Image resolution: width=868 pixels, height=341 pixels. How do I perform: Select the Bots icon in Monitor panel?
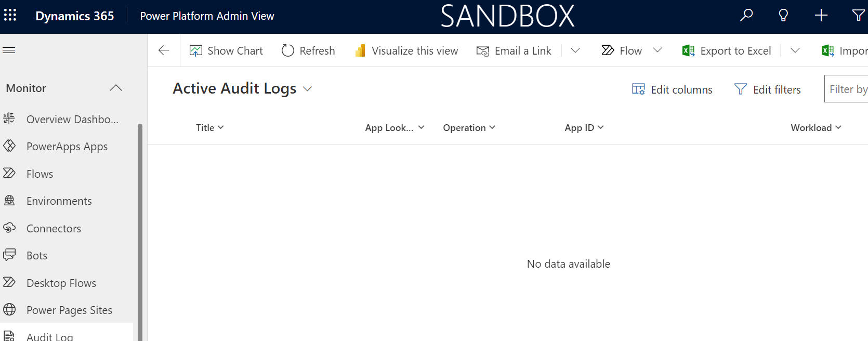tap(9, 255)
